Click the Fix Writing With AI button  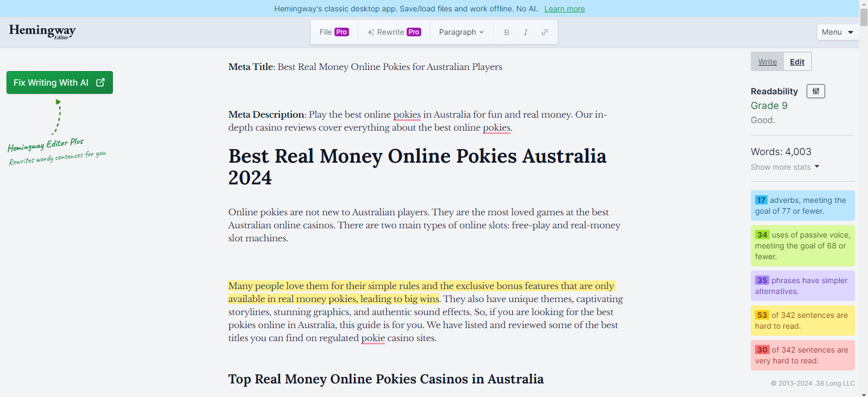click(x=51, y=82)
